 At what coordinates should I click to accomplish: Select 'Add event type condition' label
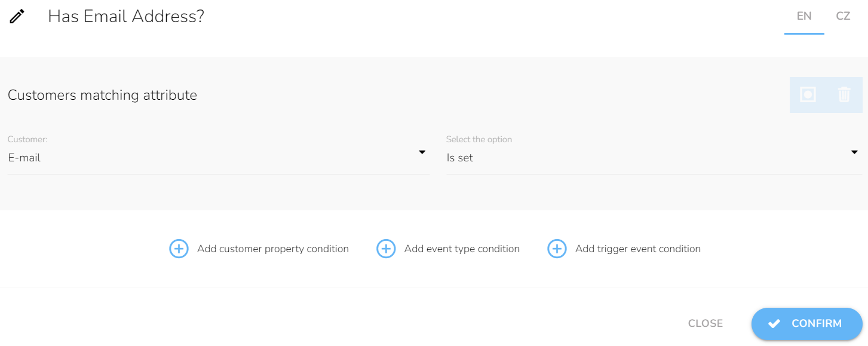[x=462, y=249]
